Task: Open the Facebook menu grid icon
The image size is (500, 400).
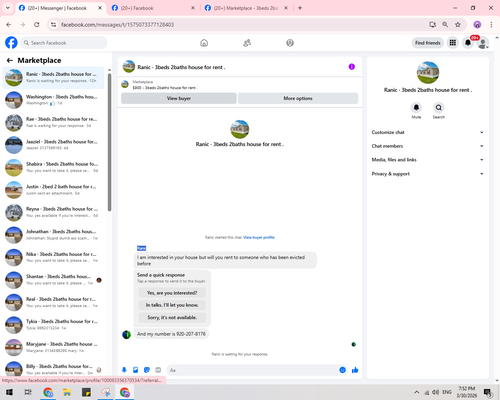Action: click(453, 43)
